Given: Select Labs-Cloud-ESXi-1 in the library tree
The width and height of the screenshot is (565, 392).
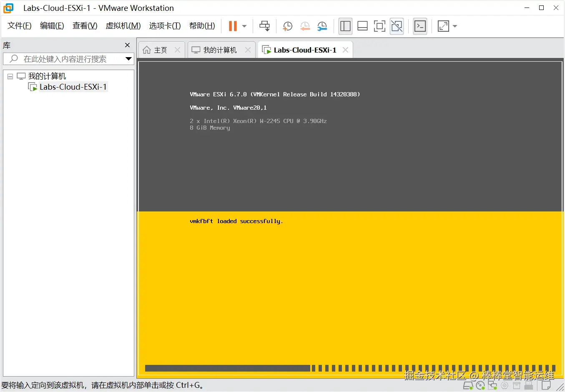Looking at the screenshot, I should click(x=73, y=87).
